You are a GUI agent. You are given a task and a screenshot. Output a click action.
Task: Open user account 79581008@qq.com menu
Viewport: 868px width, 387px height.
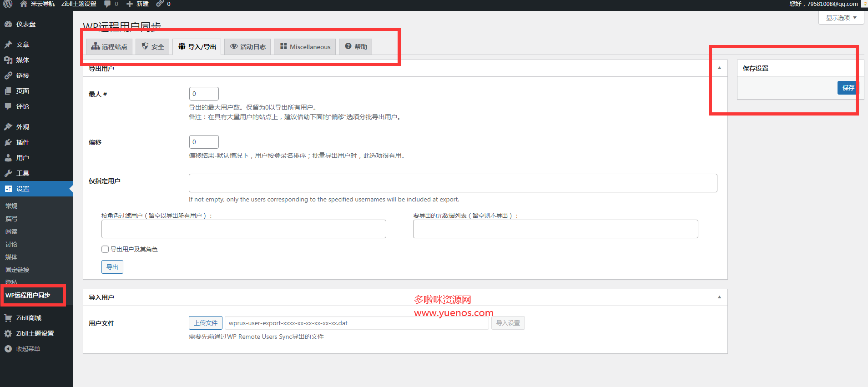pos(823,4)
